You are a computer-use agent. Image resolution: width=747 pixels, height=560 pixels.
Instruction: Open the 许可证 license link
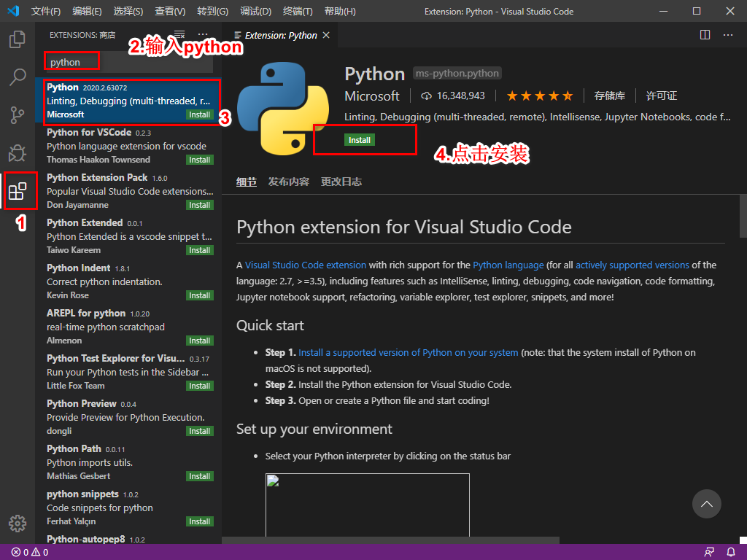point(661,96)
